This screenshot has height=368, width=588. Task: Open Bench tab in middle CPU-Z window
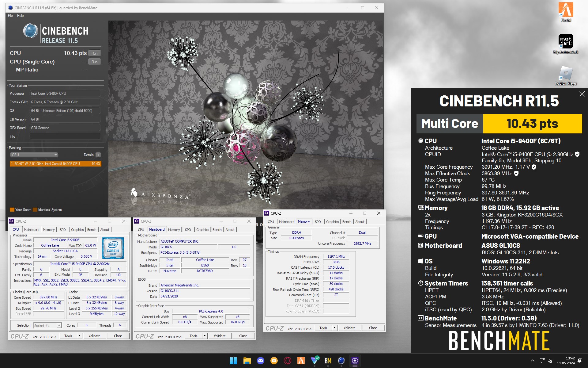pos(217,230)
